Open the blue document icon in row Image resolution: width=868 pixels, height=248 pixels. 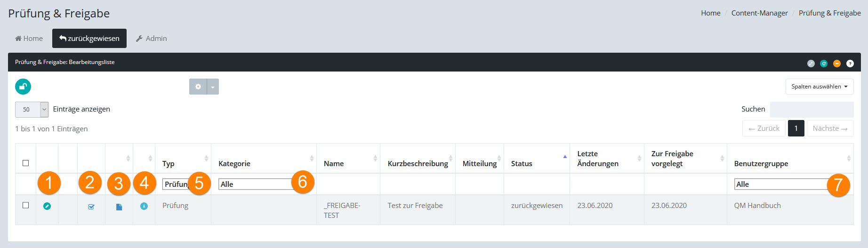click(119, 207)
